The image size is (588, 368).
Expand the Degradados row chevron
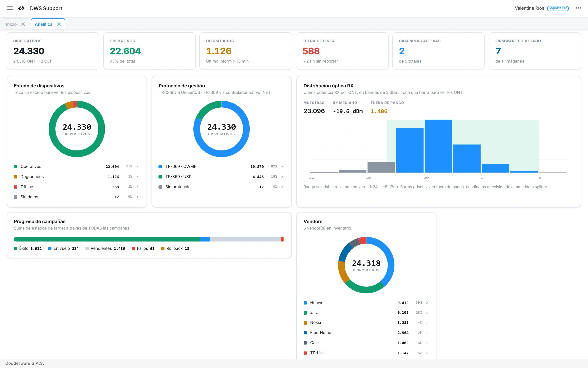point(137,176)
